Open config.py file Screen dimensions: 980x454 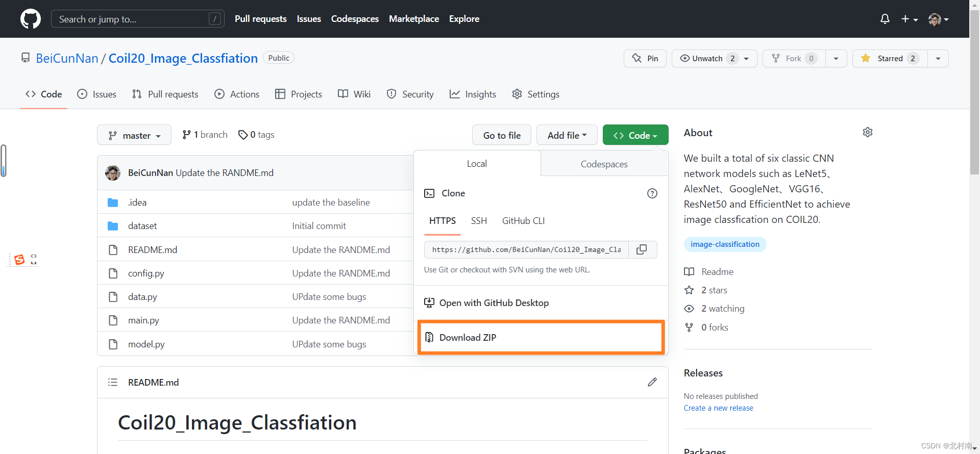pos(146,273)
